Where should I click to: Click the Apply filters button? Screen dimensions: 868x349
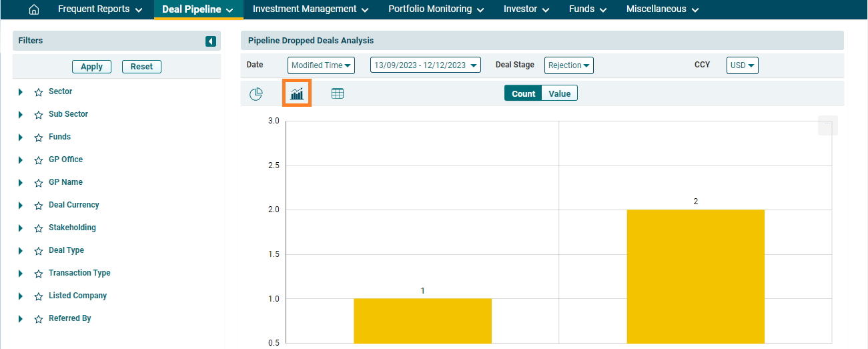(x=91, y=67)
